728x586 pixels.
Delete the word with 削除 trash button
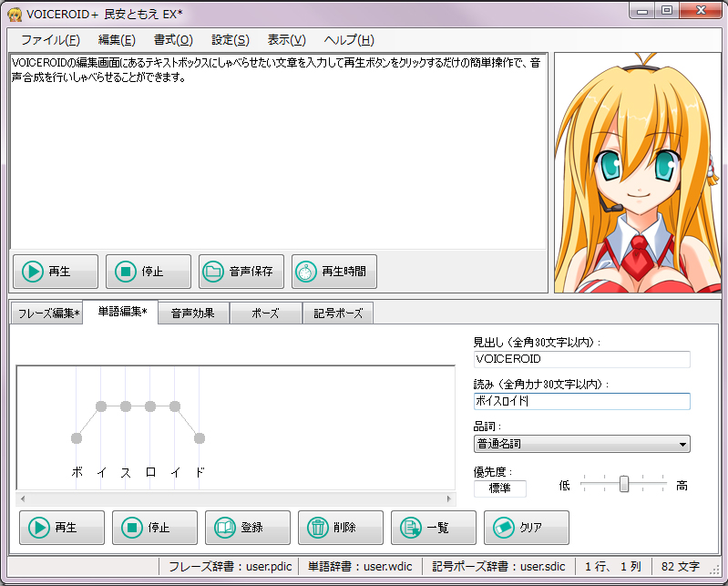tap(341, 528)
